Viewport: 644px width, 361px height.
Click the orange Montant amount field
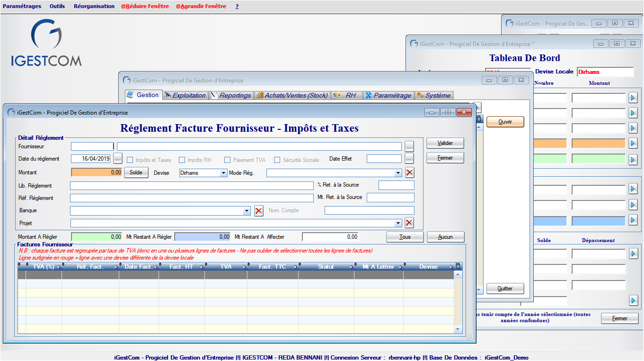point(97,172)
